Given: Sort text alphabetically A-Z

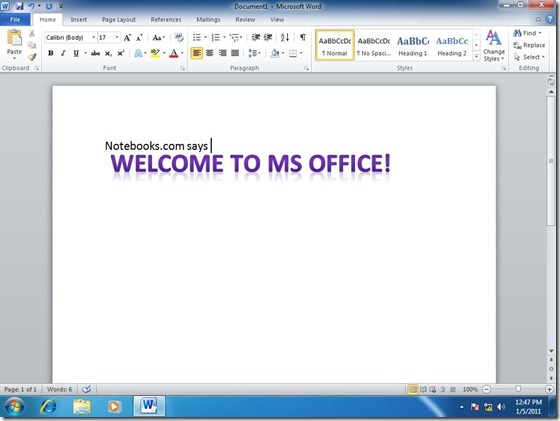Looking at the screenshot, I should [x=285, y=37].
